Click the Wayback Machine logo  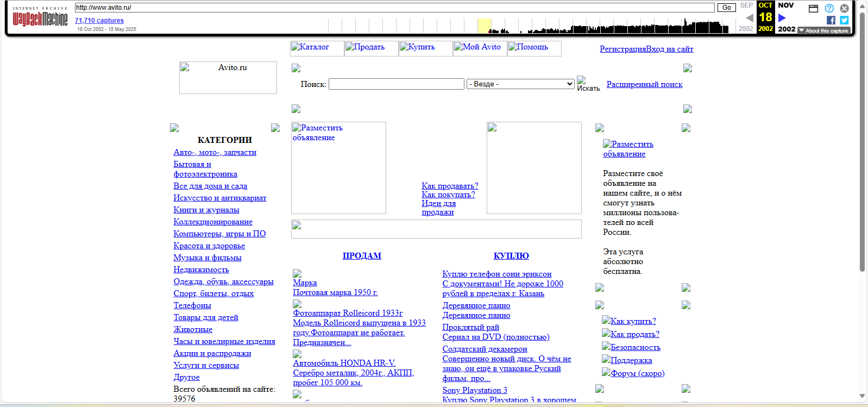point(40,17)
